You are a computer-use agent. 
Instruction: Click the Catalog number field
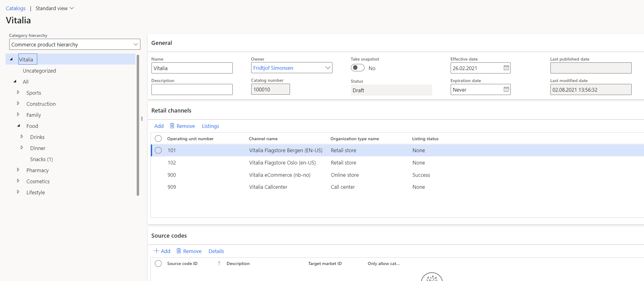[271, 89]
